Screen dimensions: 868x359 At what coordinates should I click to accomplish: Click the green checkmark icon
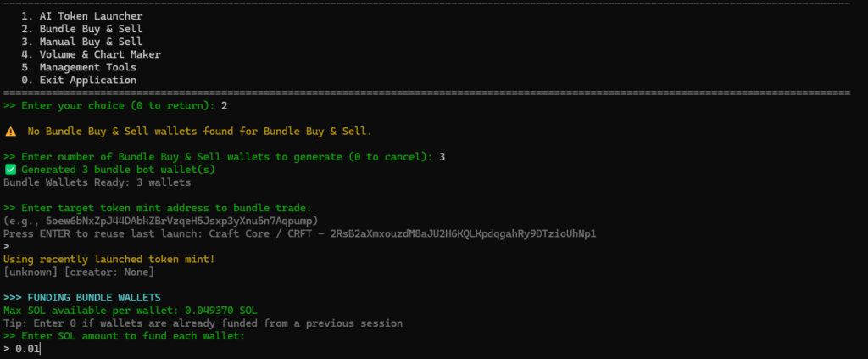point(10,170)
